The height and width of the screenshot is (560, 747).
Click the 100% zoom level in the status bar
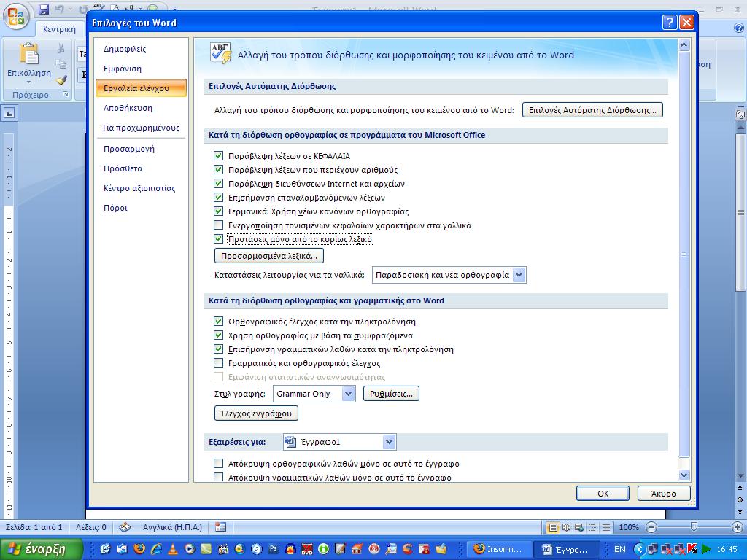click(x=629, y=527)
